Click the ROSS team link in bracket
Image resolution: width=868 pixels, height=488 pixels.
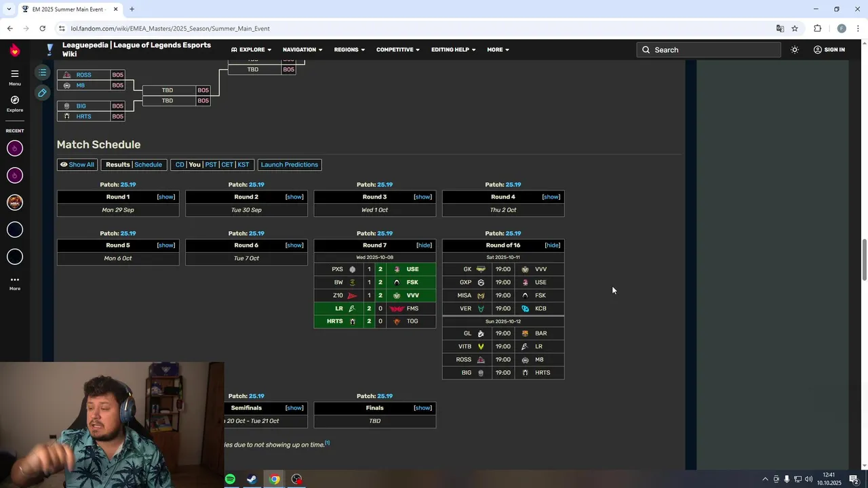coord(83,75)
